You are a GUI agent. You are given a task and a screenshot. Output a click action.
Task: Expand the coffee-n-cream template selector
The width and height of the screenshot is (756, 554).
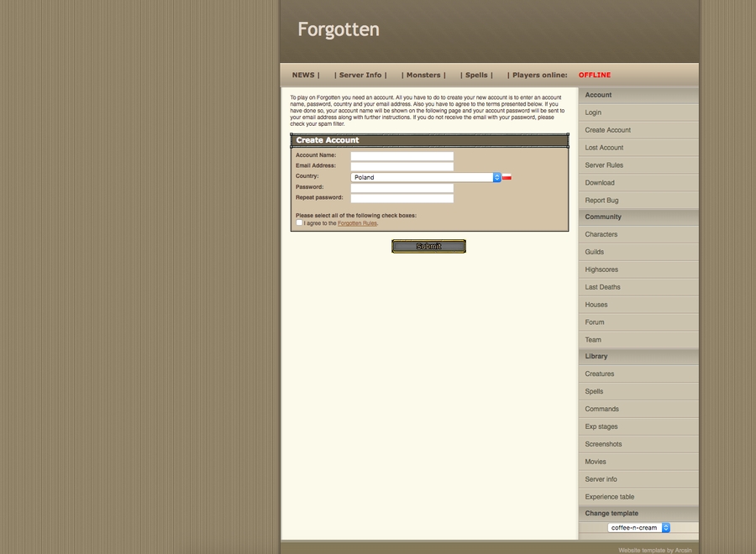[639, 528]
